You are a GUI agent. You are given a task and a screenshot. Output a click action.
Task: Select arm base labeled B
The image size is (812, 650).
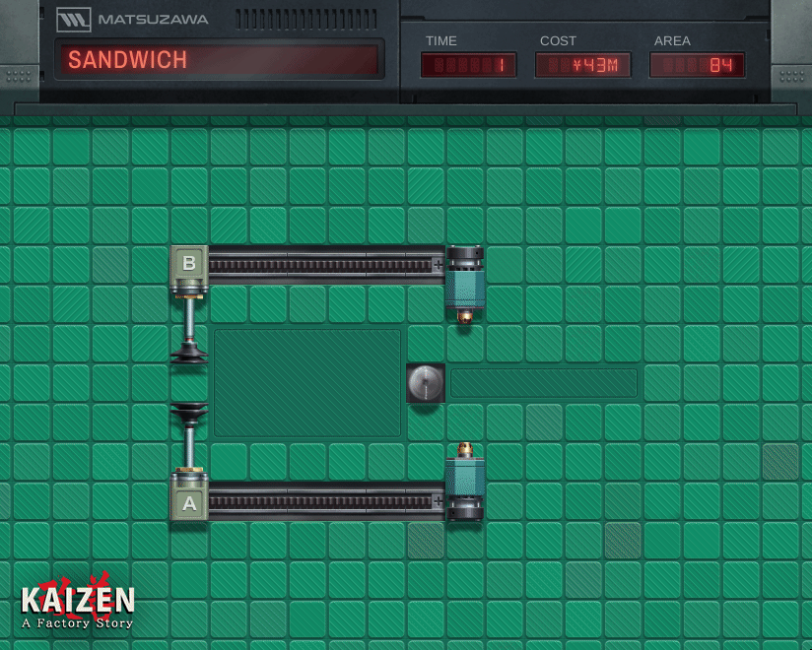click(189, 264)
